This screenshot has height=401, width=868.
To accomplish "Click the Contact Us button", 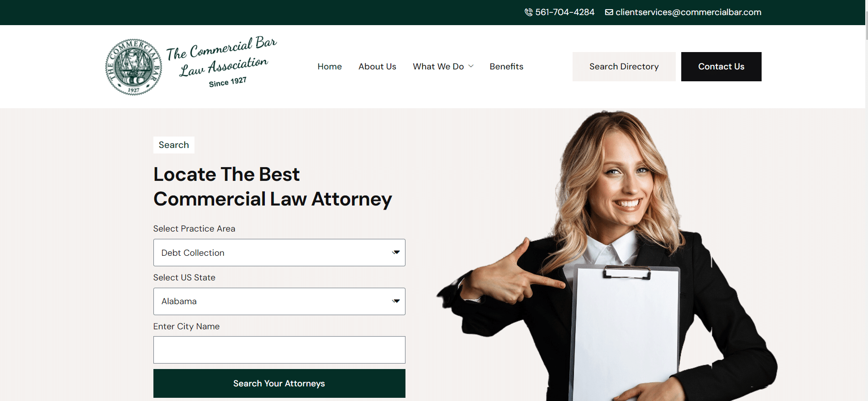I will tap(721, 67).
